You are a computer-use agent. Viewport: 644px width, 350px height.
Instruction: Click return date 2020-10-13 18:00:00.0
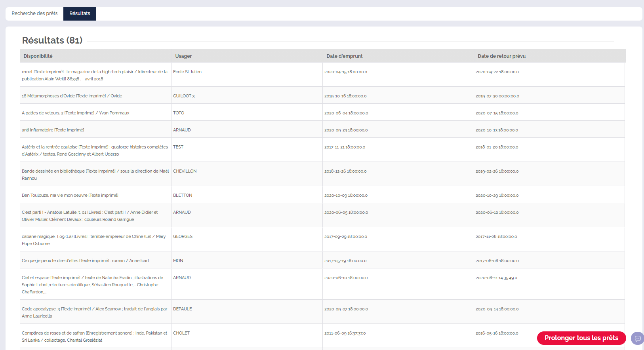click(497, 130)
